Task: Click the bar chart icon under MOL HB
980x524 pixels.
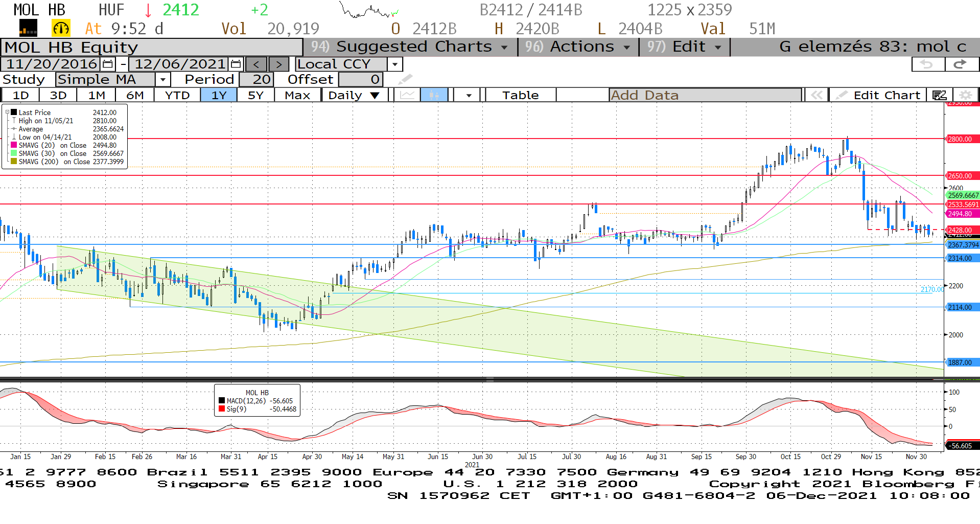Action: [28, 28]
